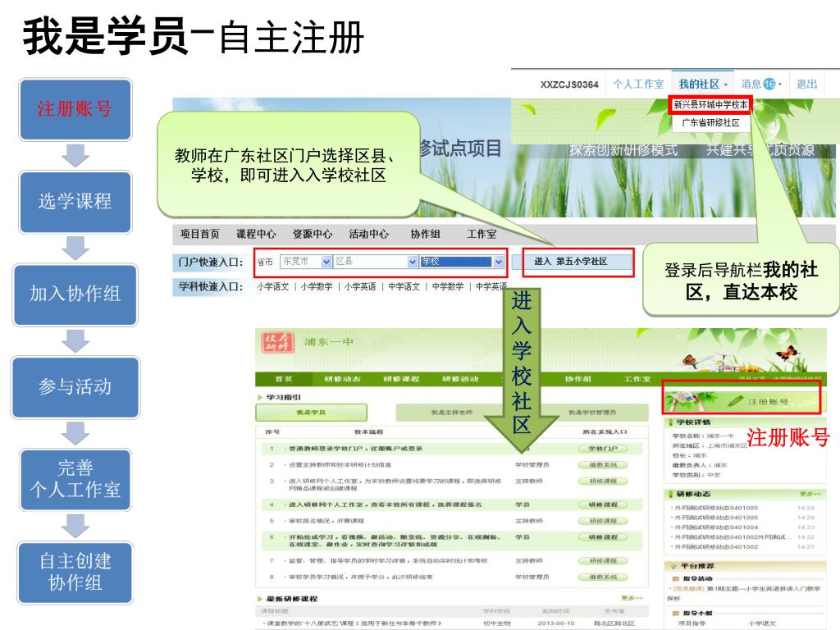Click the 学习指引 triangle bullet icon
The height and width of the screenshot is (630, 840).
(260, 397)
